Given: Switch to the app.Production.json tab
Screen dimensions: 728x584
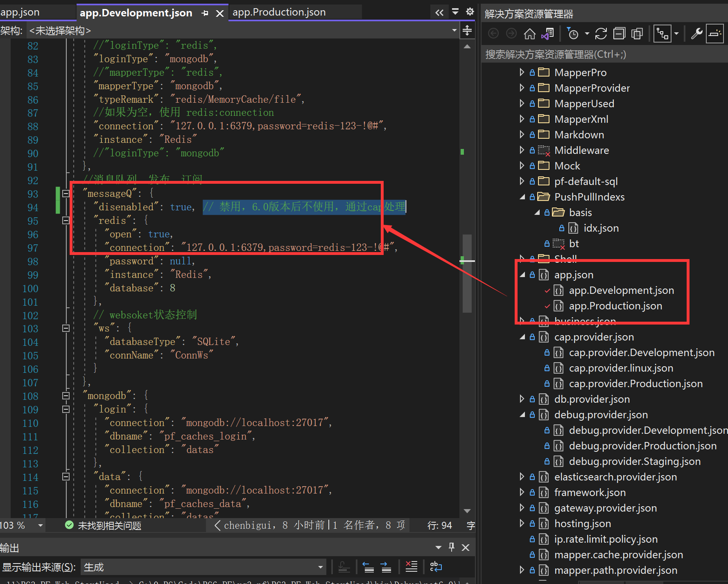Looking at the screenshot, I should click(x=279, y=12).
